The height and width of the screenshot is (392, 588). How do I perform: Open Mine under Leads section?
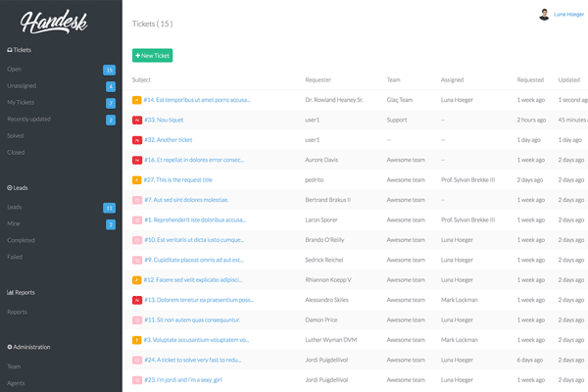[x=14, y=223]
